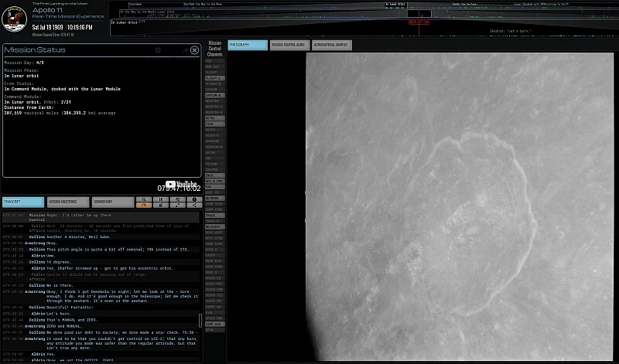
Task: Toggle the NETWORK channel button
Action: tap(214, 198)
